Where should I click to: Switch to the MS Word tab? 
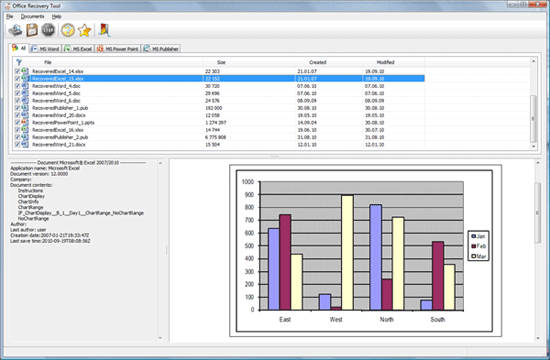[x=45, y=49]
